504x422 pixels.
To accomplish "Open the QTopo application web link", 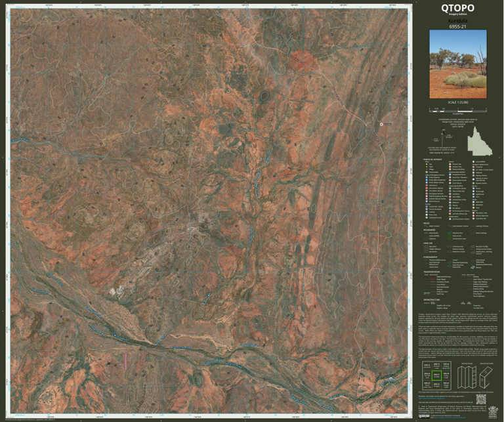I will 432,398.
